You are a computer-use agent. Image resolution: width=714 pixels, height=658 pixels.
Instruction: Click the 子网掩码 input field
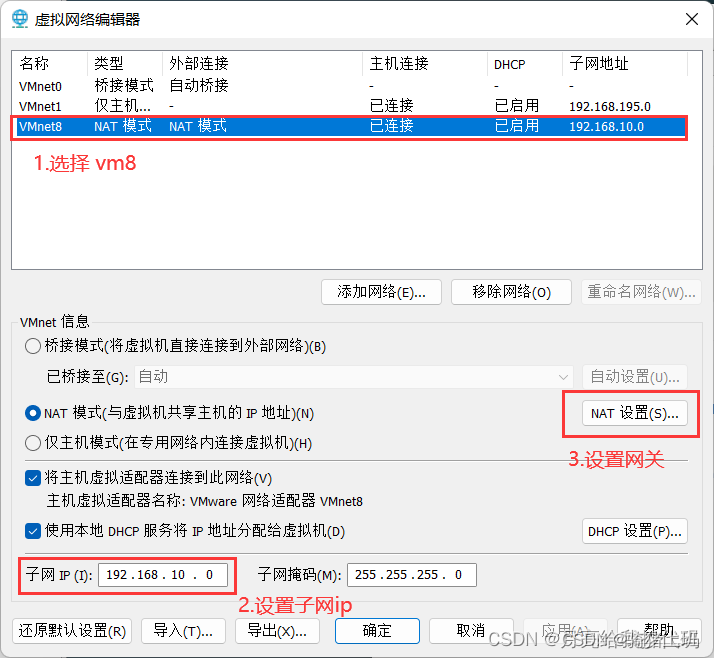(412, 575)
